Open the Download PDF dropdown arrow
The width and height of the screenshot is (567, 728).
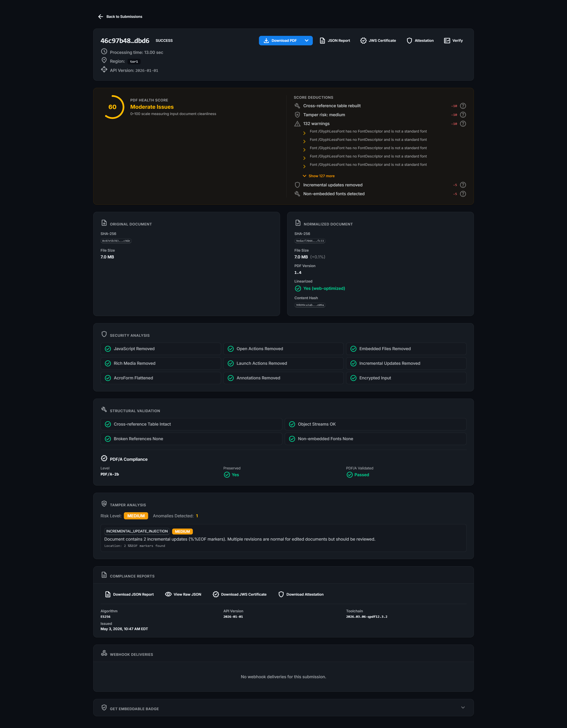pyautogui.click(x=307, y=41)
